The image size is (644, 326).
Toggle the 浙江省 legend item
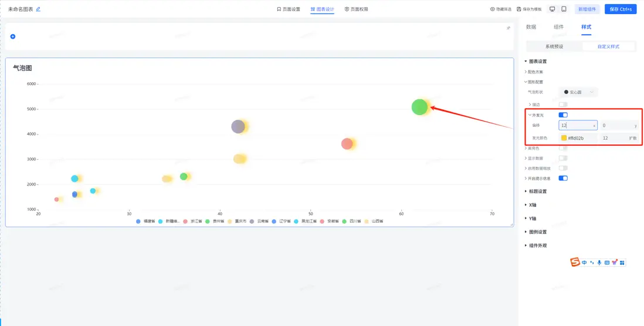click(x=192, y=221)
